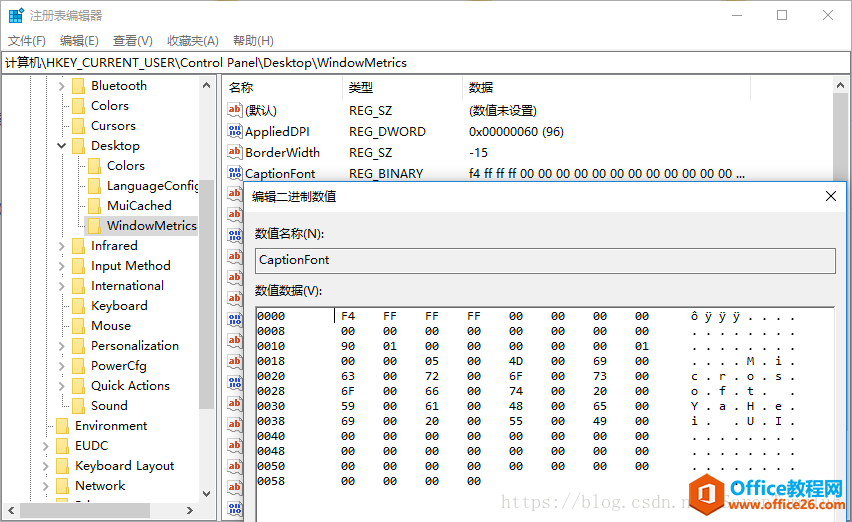Click the BorderWidth string value icon
Viewport: 852px width, 522px height.
point(236,153)
